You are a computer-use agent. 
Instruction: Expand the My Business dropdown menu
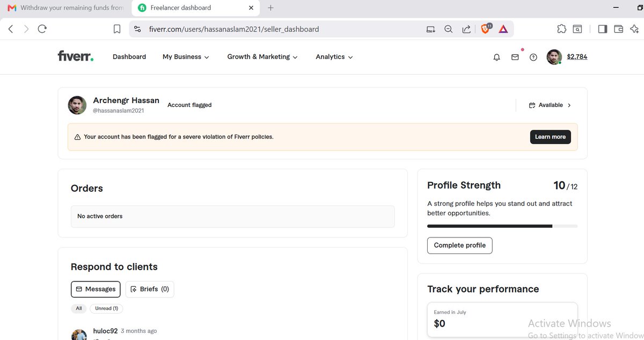tap(186, 57)
